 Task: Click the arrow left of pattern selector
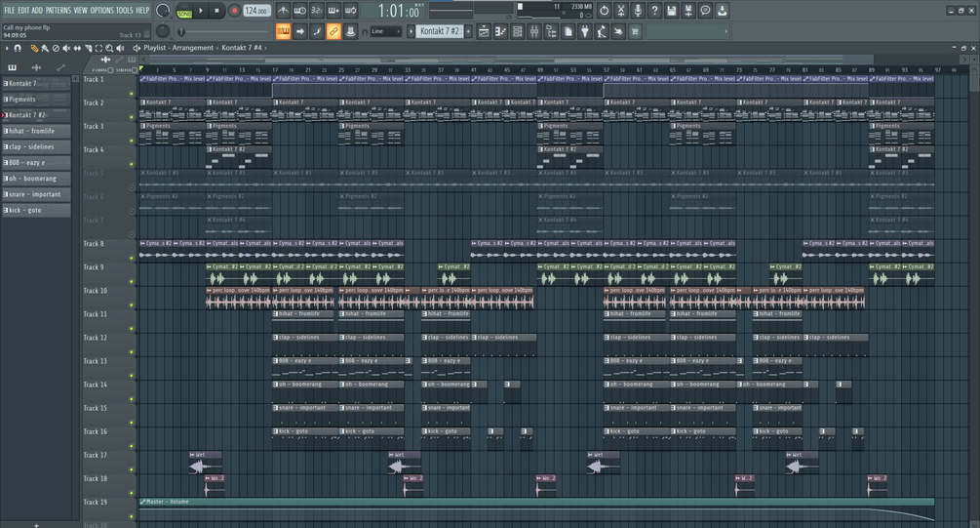[x=411, y=31]
